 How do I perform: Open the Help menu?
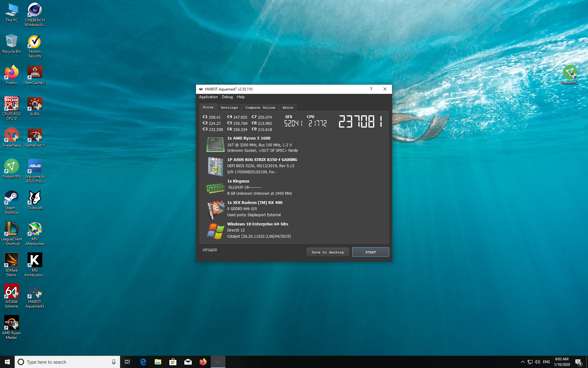[x=241, y=97]
